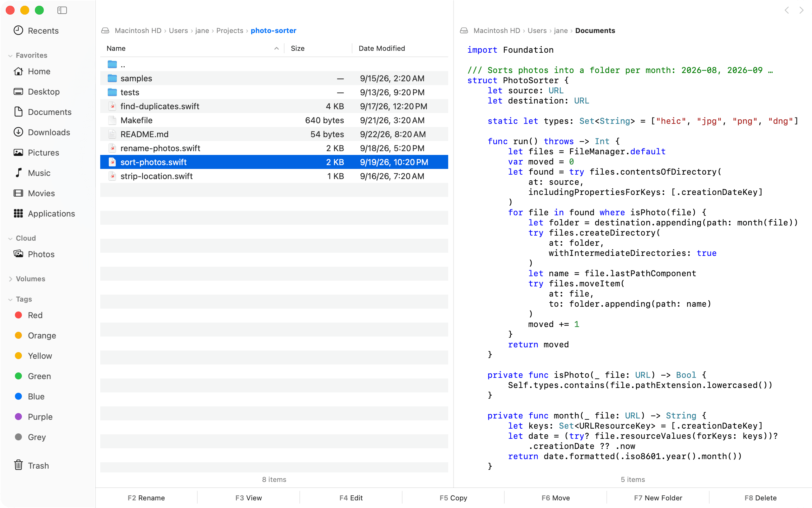Click the F5 Copy button
This screenshot has width=812, height=508.
tap(453, 498)
